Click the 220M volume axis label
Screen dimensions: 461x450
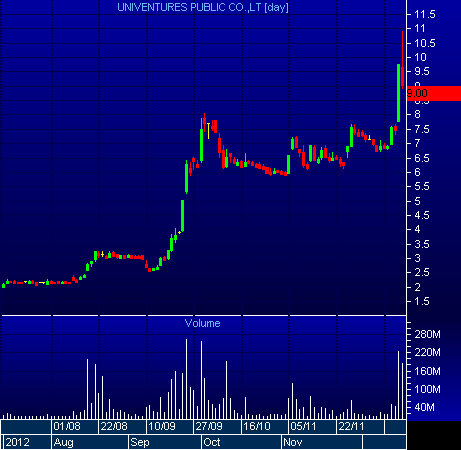tap(427, 352)
